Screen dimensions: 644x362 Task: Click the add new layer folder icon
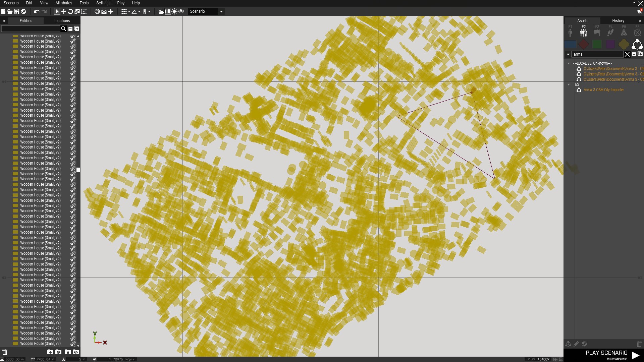50,352
